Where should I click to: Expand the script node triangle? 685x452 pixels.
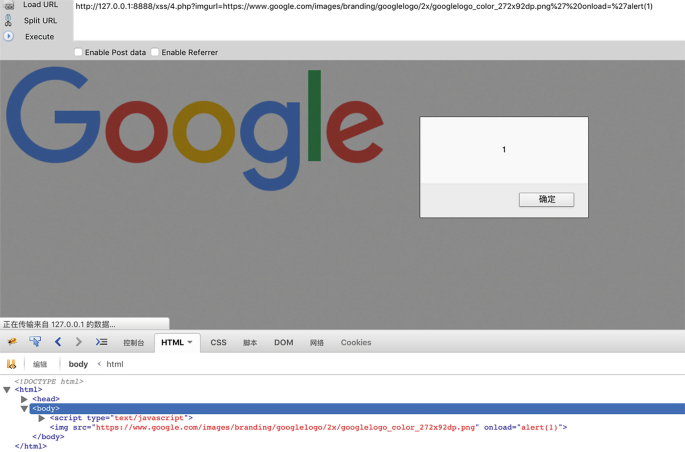[x=42, y=418]
